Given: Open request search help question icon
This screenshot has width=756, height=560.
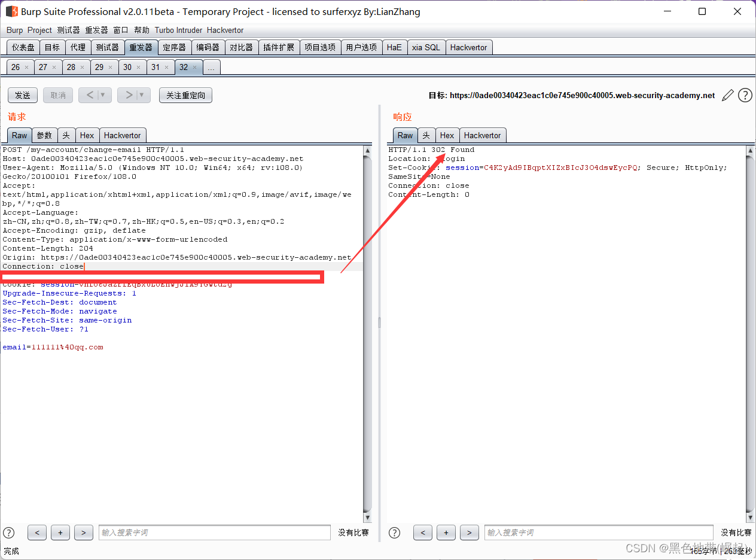Looking at the screenshot, I should (9, 532).
